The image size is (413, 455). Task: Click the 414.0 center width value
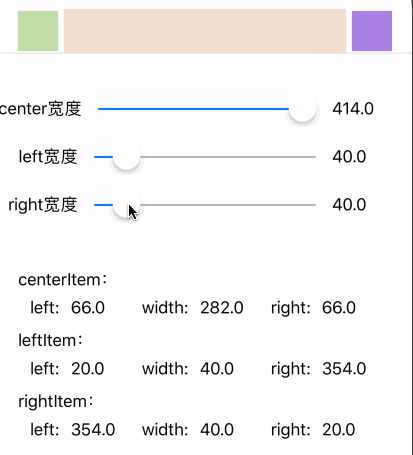(x=353, y=109)
